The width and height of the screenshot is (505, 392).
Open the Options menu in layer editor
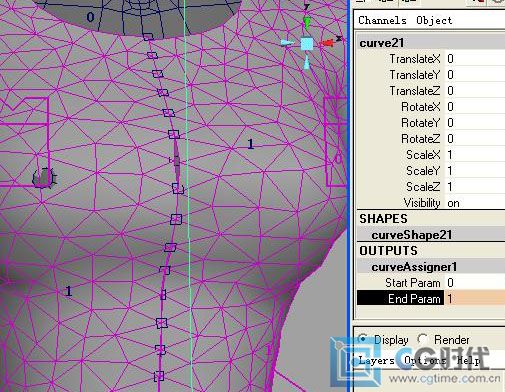(425, 361)
